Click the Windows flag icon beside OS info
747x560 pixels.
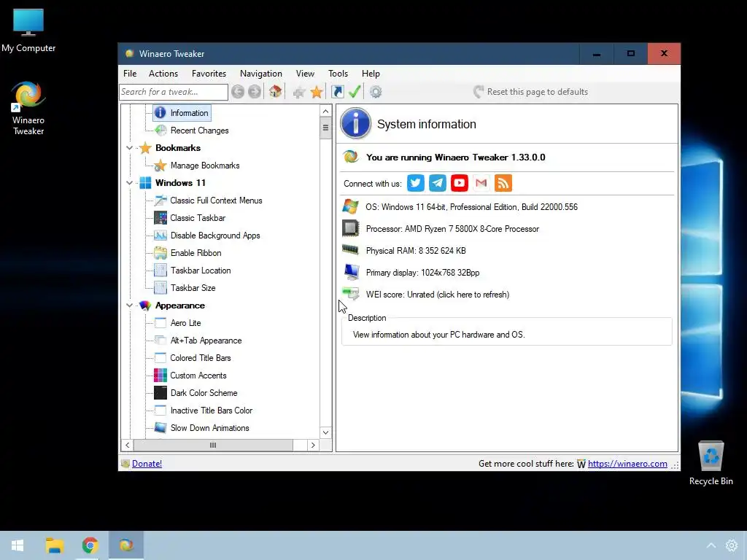click(351, 206)
